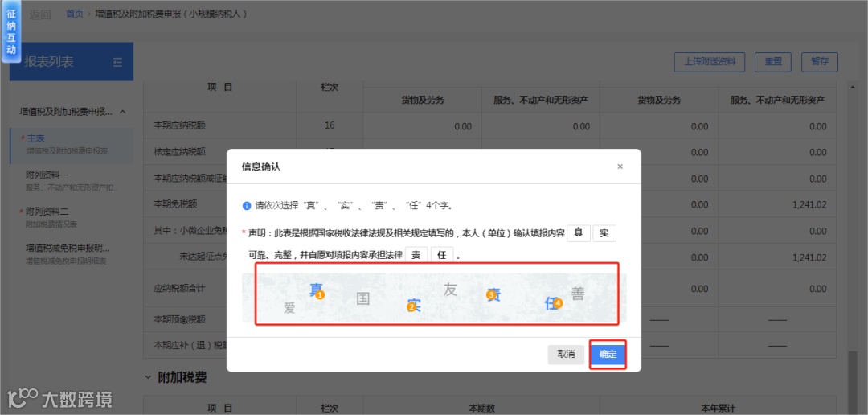Select the captcha character 真

pos(316,290)
